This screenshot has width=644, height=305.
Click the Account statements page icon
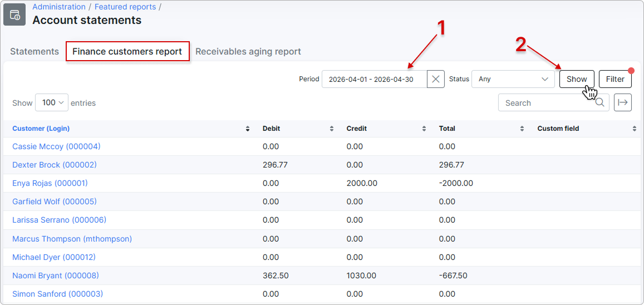point(14,15)
